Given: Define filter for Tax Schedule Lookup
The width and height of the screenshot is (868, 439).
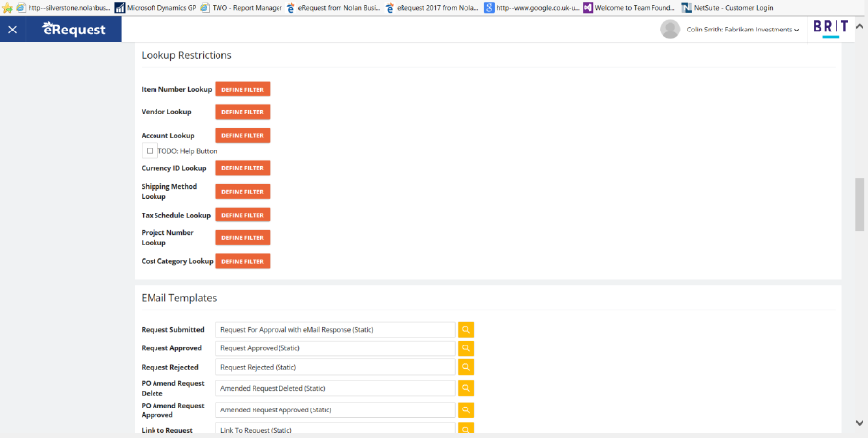Looking at the screenshot, I should 242,215.
